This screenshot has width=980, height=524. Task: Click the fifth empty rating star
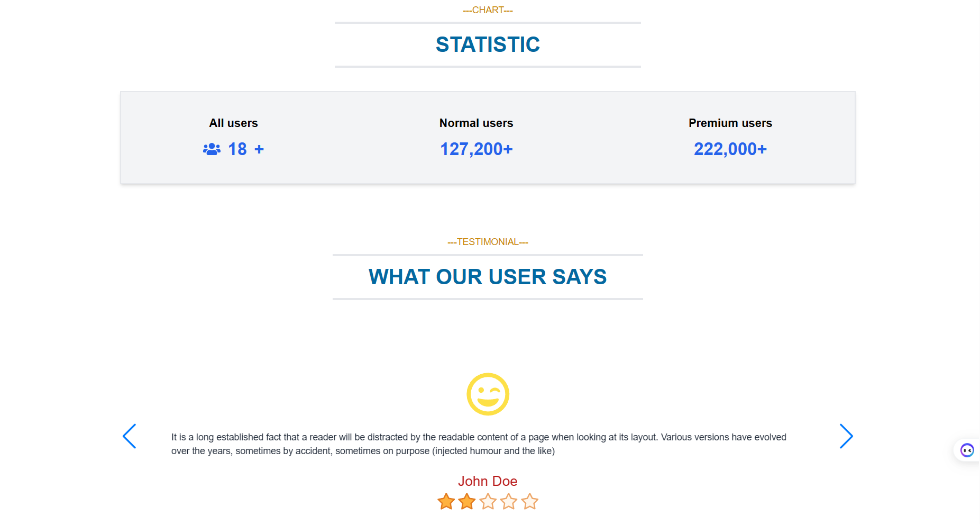tap(529, 501)
